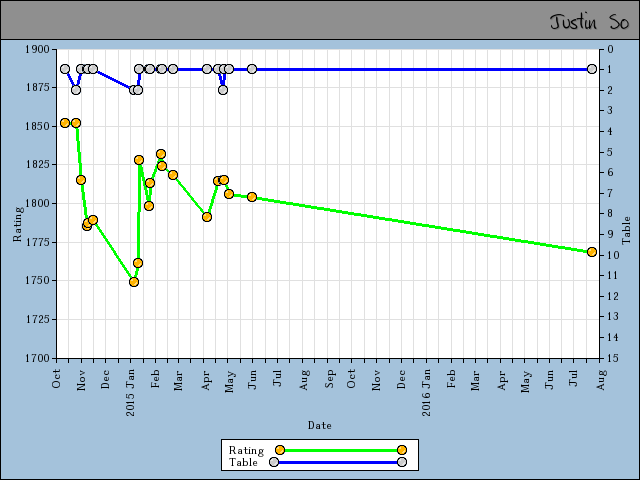
Task: Select the "Rating" label in the legend
Action: click(246, 450)
